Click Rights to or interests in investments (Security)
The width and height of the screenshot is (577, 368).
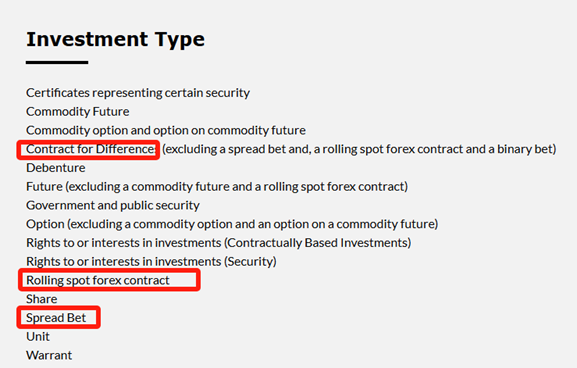pos(151,262)
